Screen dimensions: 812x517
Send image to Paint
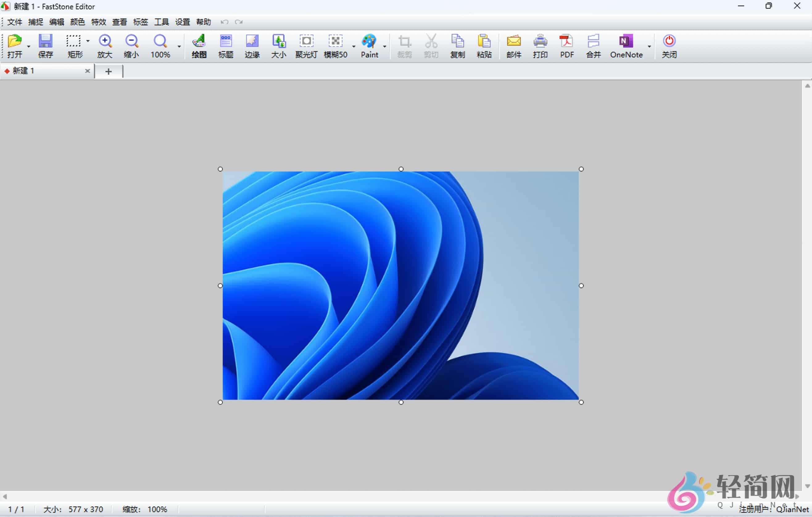tap(369, 41)
